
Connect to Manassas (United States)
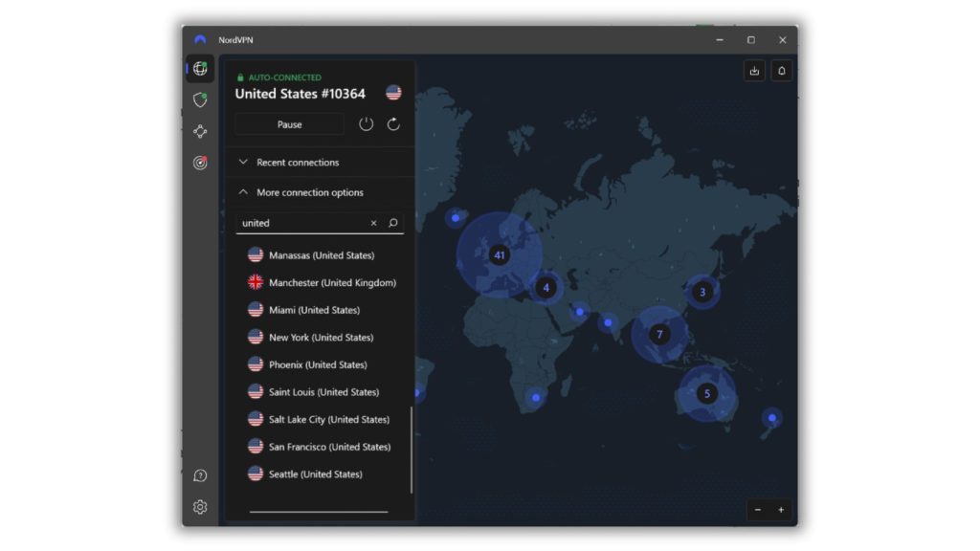click(320, 254)
